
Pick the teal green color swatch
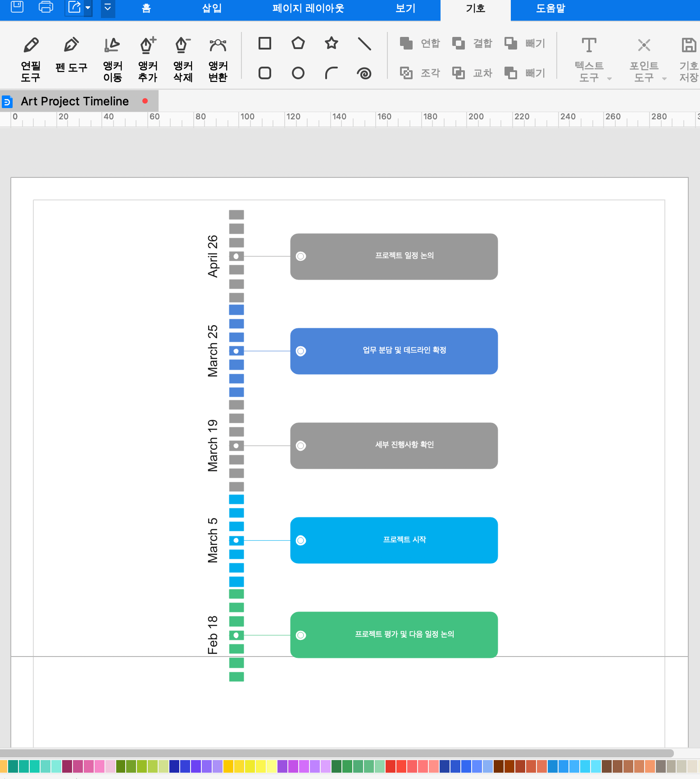point(13,766)
